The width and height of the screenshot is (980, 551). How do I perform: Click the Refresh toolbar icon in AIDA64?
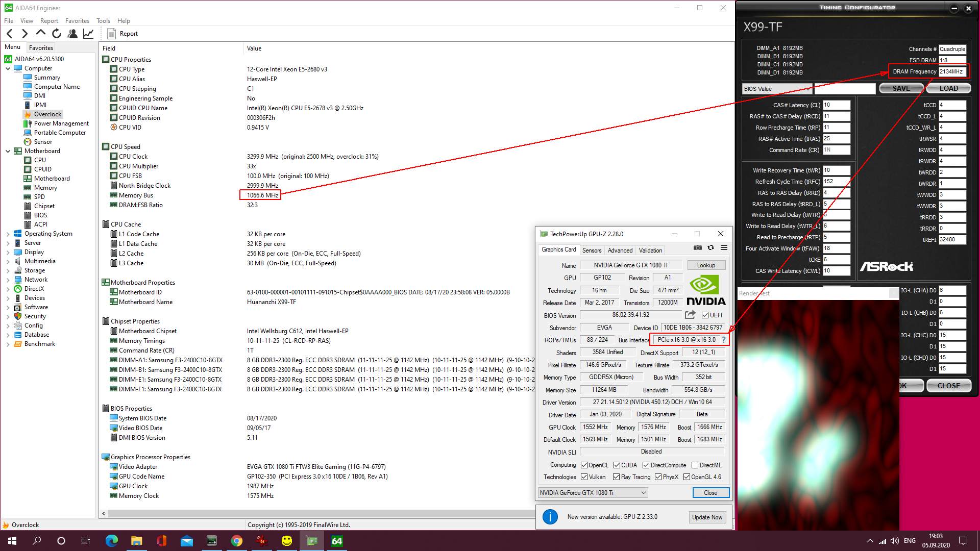click(57, 34)
